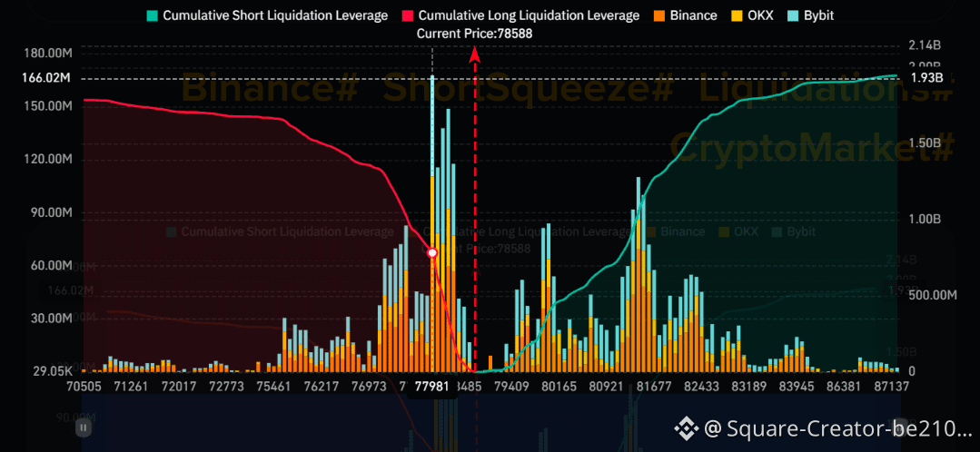
Task: Click the pause icon at bottom left
Action: [x=84, y=428]
